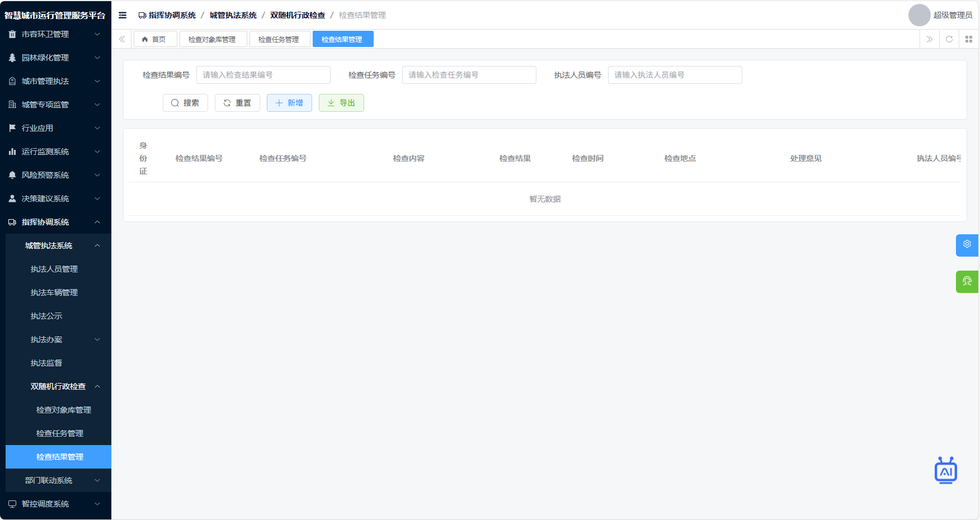Open the green customer service headset button
980x520 pixels.
[967, 281]
